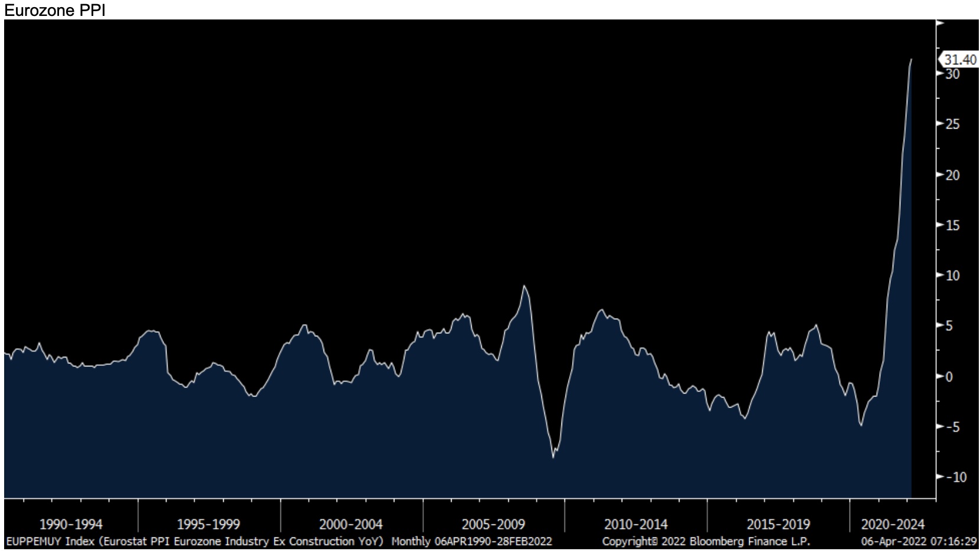980x551 pixels.
Task: Select the 1990-1994 time axis label
Action: [x=71, y=524]
